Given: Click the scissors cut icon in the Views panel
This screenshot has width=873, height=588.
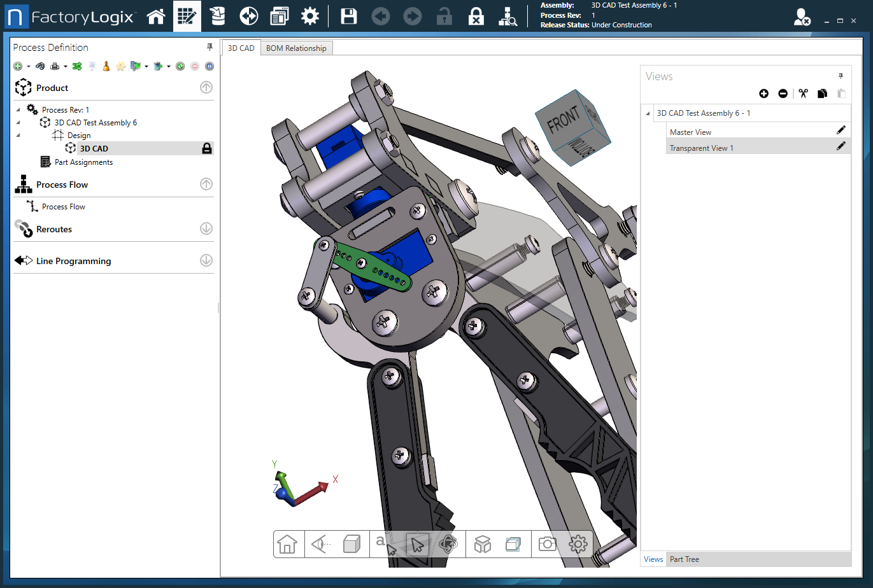Looking at the screenshot, I should (x=804, y=93).
